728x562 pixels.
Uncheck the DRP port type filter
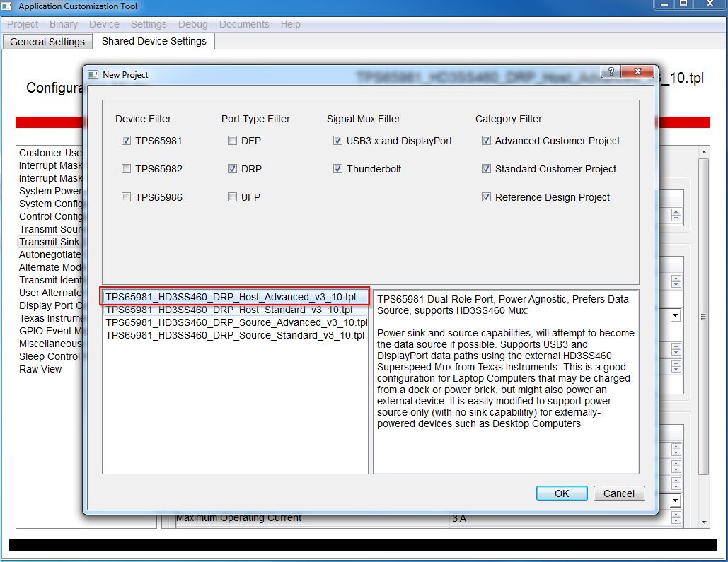[x=232, y=169]
